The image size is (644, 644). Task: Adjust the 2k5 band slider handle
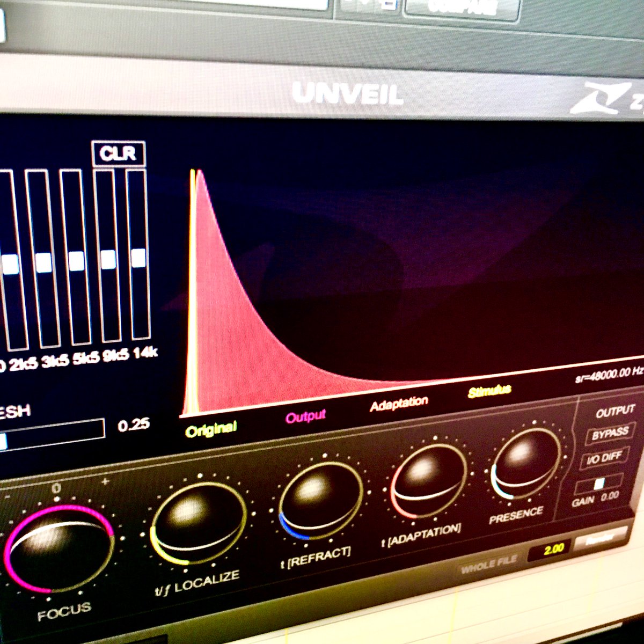pos(11,264)
